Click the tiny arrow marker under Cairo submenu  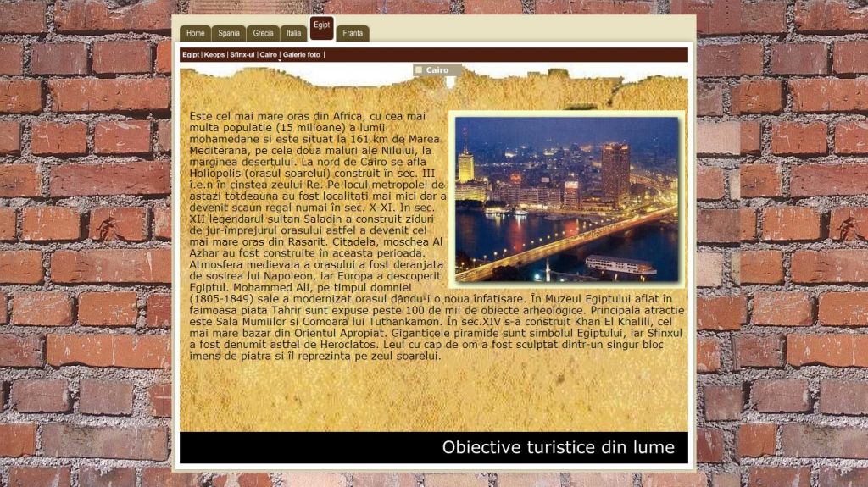[x=280, y=61]
